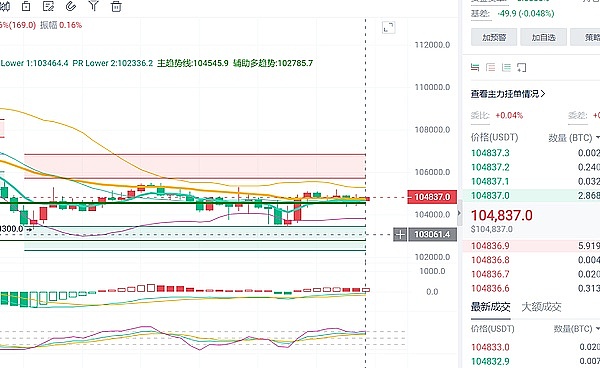Delete drawings with the trash icon

point(116,6)
